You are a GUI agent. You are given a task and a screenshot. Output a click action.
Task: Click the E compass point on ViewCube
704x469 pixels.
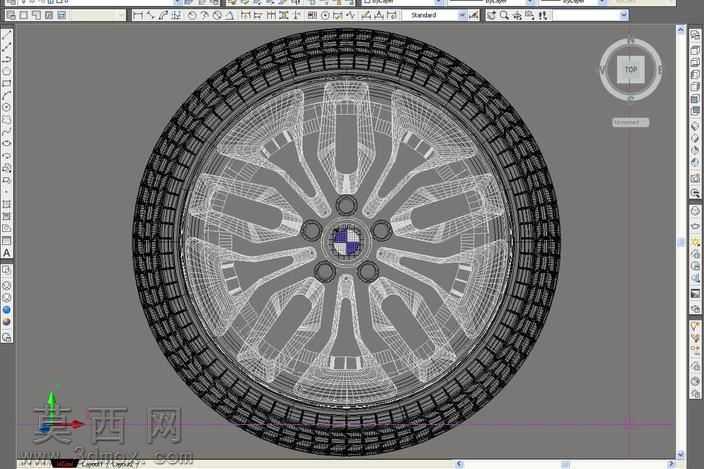pyautogui.click(x=660, y=70)
